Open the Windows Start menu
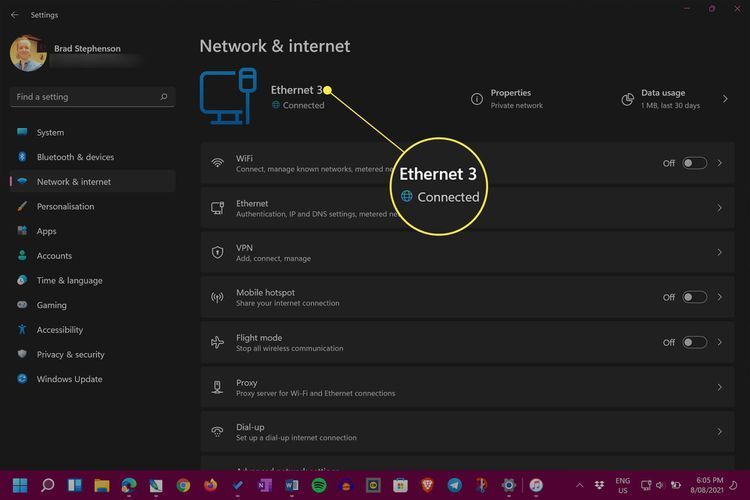The height and width of the screenshot is (500, 750). pyautogui.click(x=20, y=485)
